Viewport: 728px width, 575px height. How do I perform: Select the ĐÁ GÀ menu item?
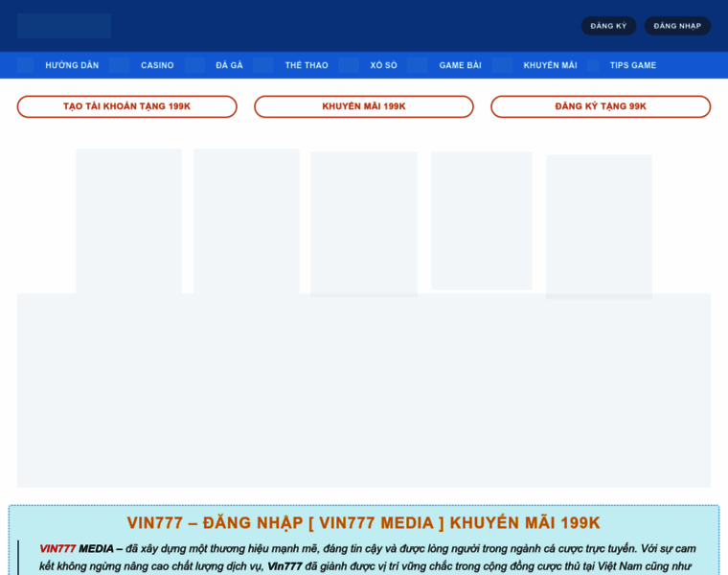tap(229, 65)
